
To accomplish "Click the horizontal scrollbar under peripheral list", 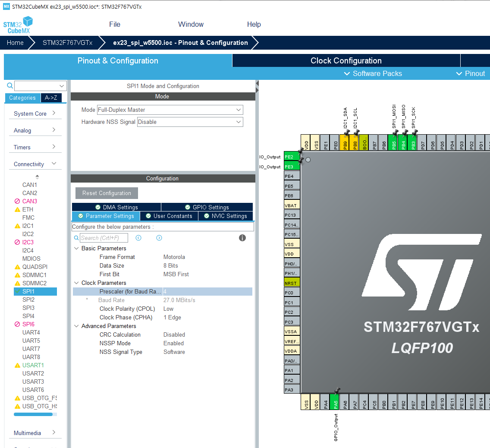I will pyautogui.click(x=33, y=414).
